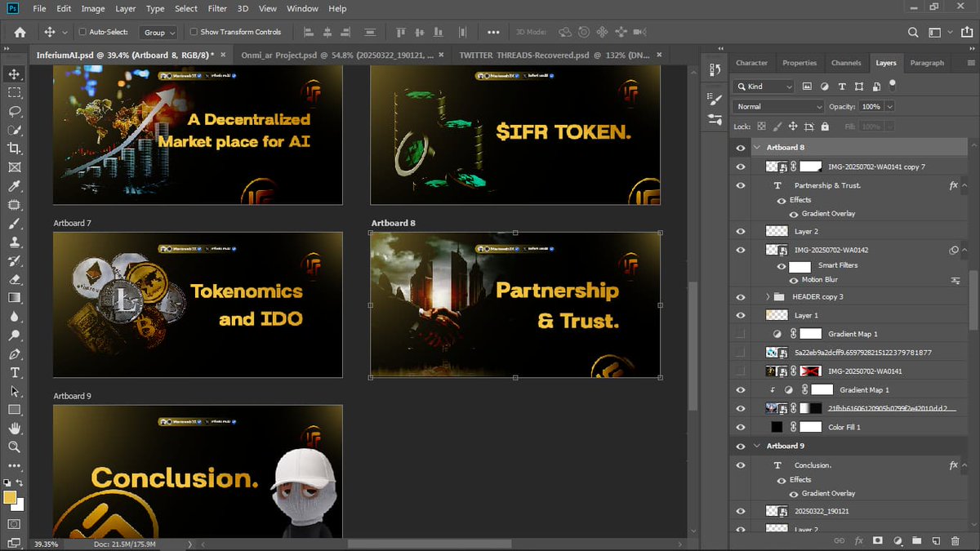Collapse the Artboard 8 group

click(x=757, y=148)
